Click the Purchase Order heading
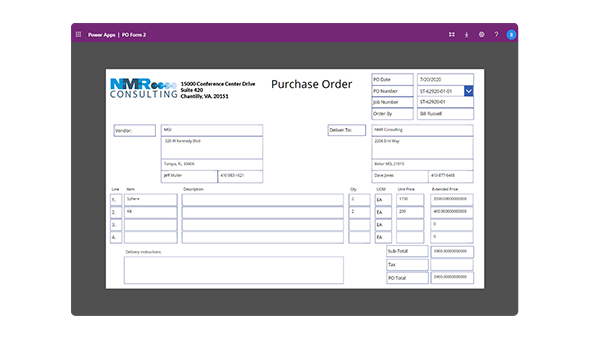Viewport: 590px width, 360px height. click(x=312, y=84)
